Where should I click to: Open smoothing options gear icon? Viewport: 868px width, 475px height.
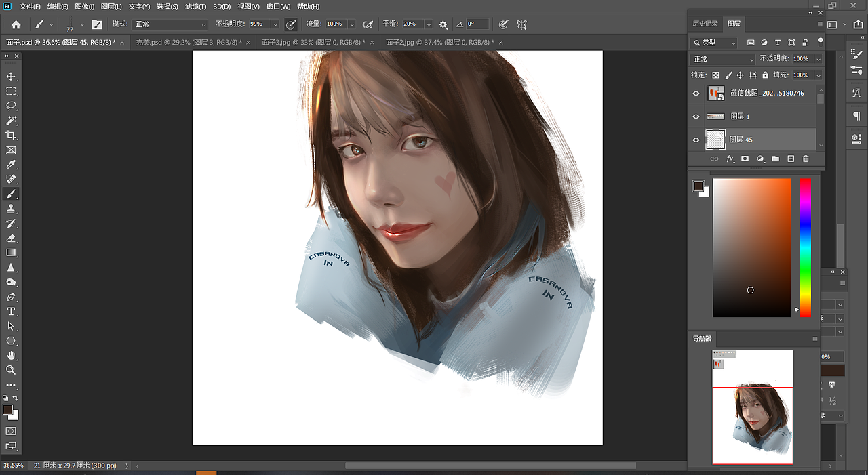pos(443,24)
